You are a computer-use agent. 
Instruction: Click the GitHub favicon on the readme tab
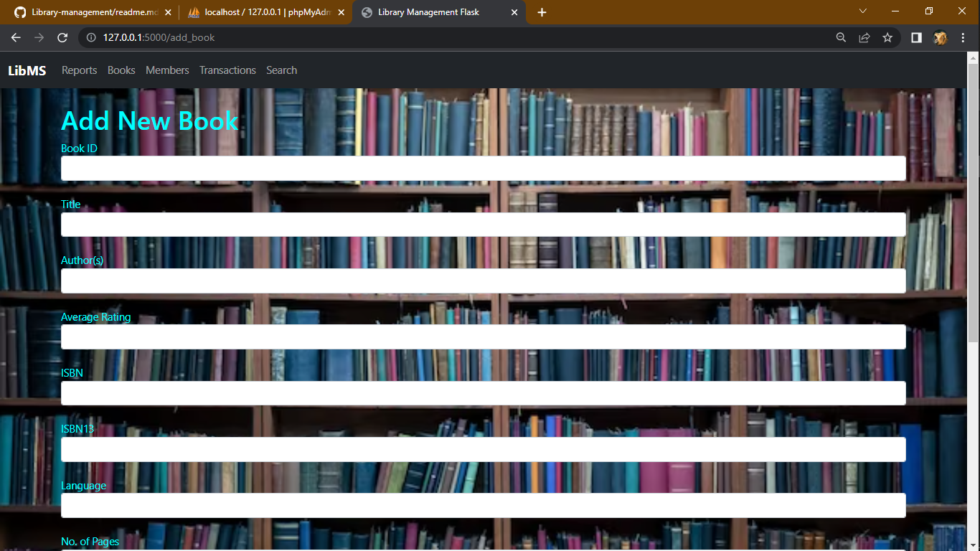pos(19,12)
